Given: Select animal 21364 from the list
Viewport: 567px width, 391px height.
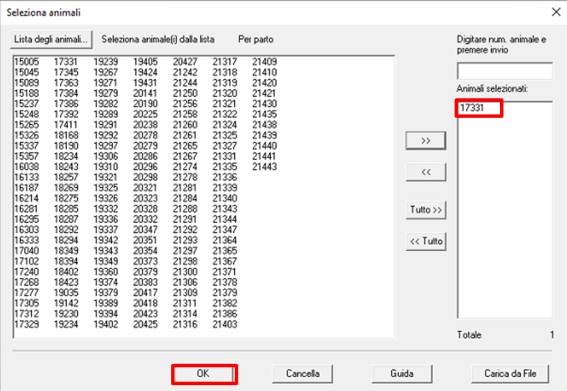Looking at the screenshot, I should pos(225,240).
